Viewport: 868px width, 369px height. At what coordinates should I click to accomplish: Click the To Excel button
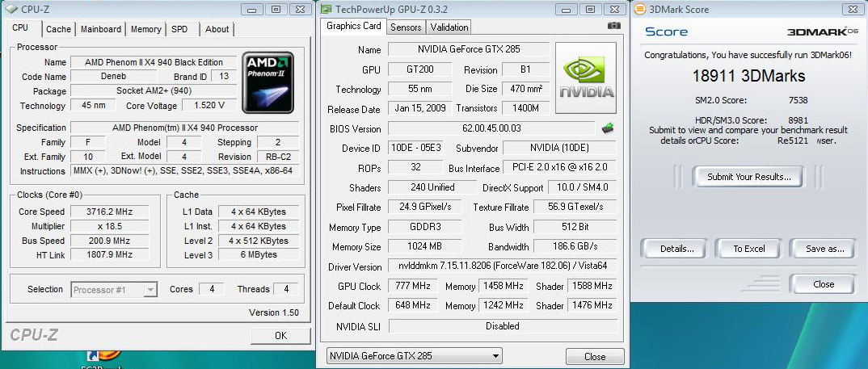(748, 249)
